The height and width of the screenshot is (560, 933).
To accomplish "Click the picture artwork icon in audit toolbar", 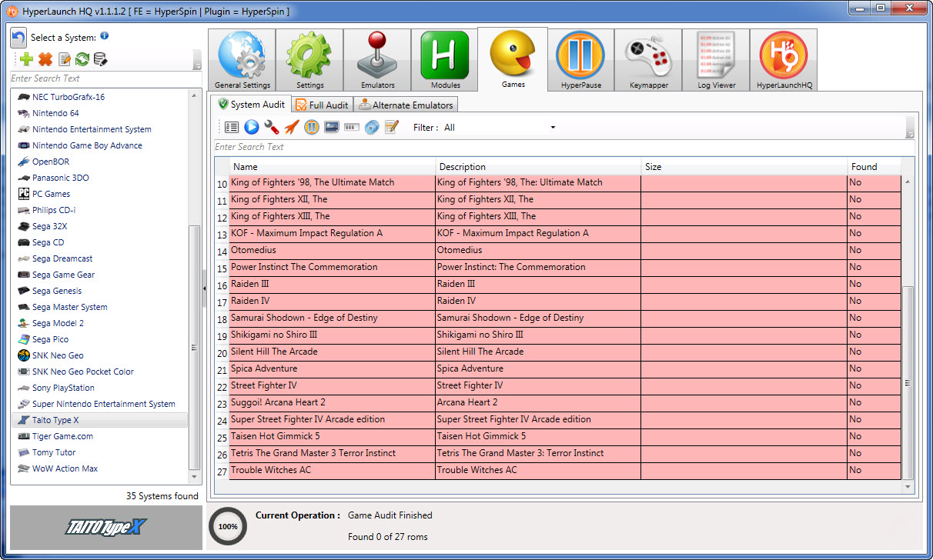I will (x=331, y=127).
